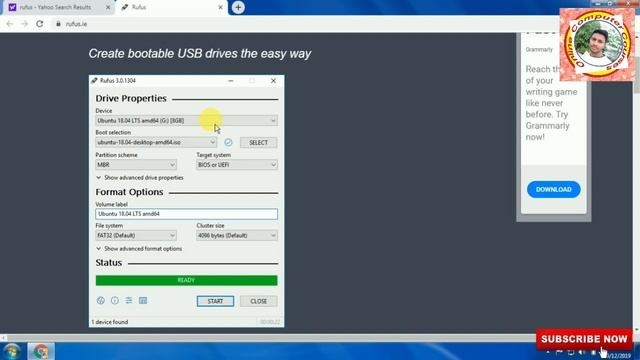
Task: Click the Grammarly DOWNLOAD button
Action: (x=553, y=189)
